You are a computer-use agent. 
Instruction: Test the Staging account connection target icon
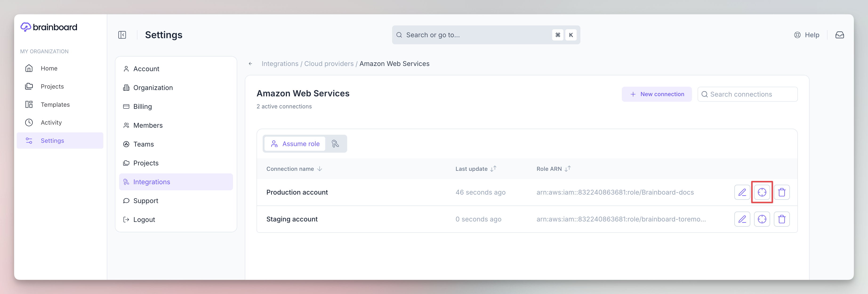(762, 219)
